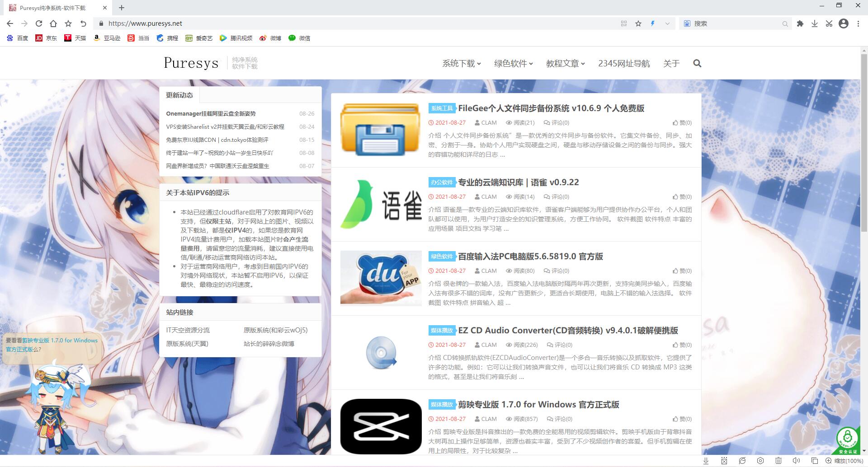Open Onemanager挂载阿里云盘全新姿势 article

pyautogui.click(x=211, y=114)
